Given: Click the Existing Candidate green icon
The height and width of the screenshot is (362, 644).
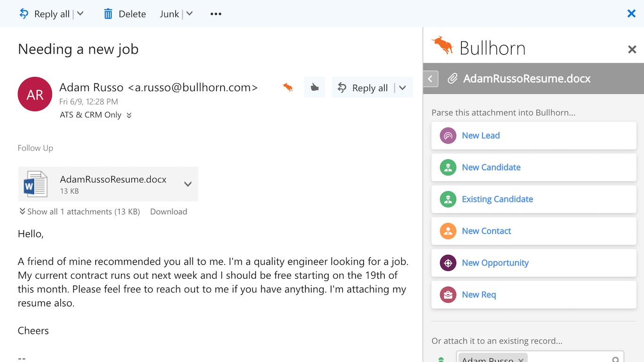Looking at the screenshot, I should point(448,199).
